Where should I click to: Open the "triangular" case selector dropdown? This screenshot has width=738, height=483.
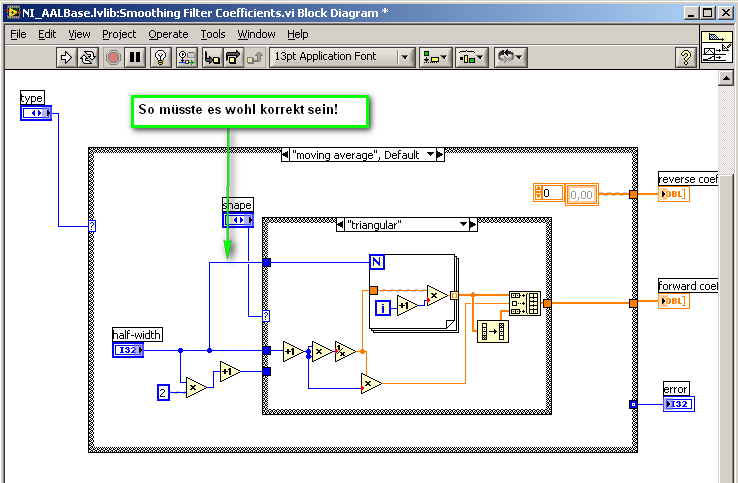click(x=464, y=225)
